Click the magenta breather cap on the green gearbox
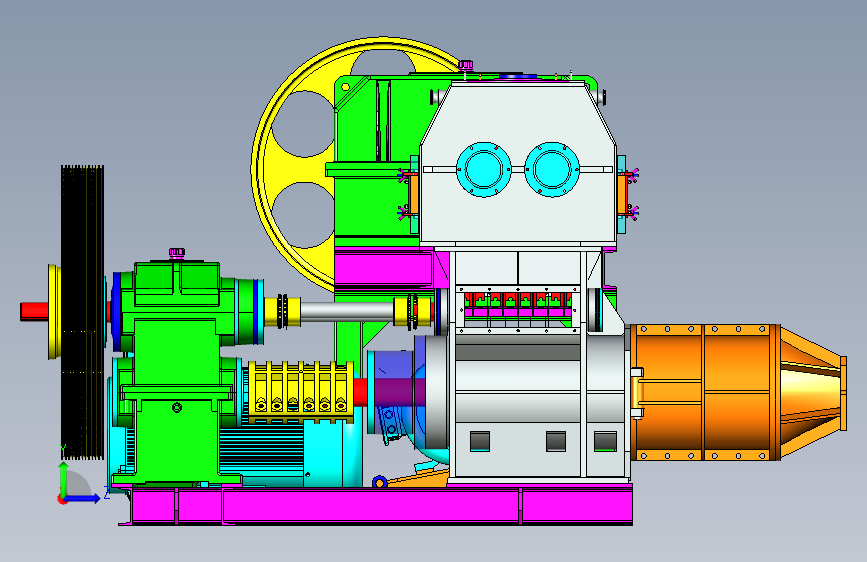867x562 pixels. click(177, 253)
